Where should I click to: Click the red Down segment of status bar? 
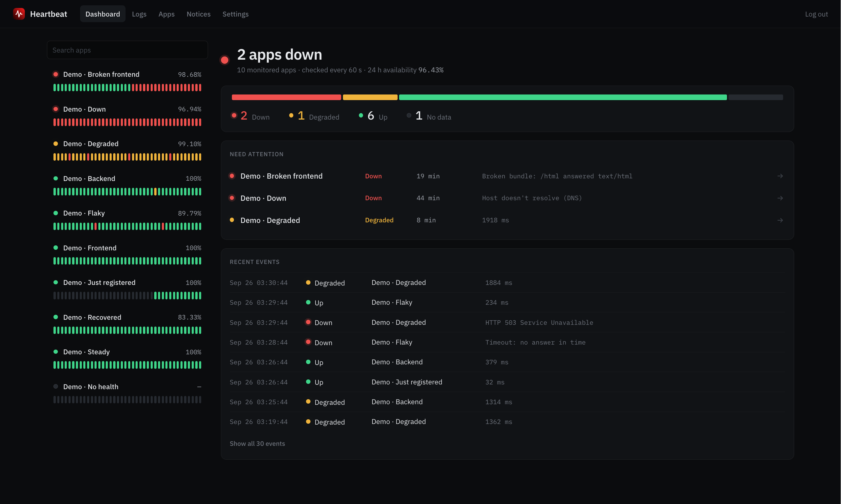point(287,97)
